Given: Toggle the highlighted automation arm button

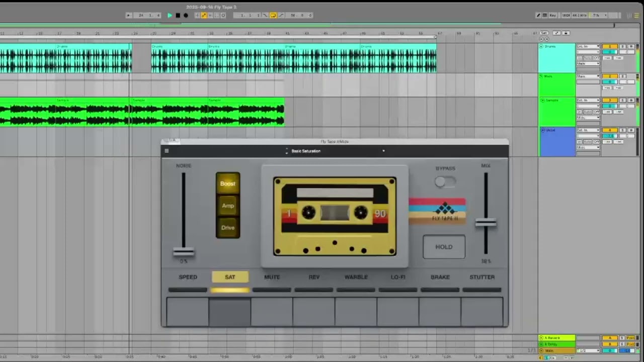Looking at the screenshot, I should [x=204, y=16].
